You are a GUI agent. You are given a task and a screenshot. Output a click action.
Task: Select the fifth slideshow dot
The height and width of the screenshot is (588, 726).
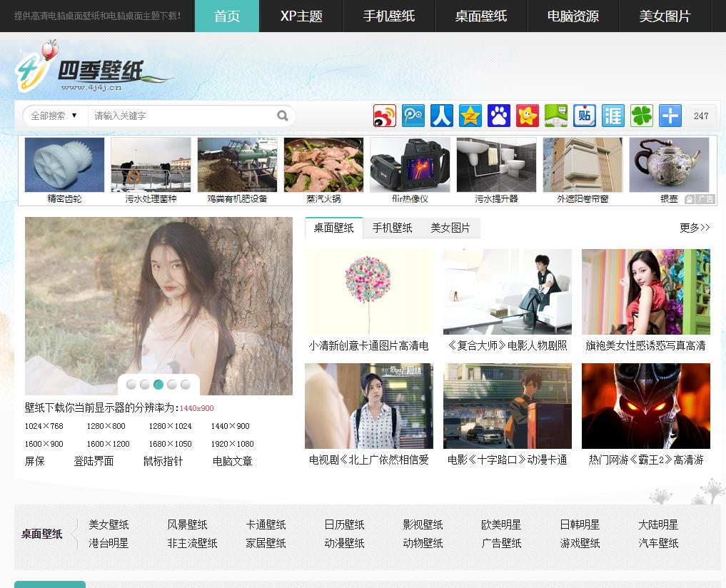coord(185,385)
